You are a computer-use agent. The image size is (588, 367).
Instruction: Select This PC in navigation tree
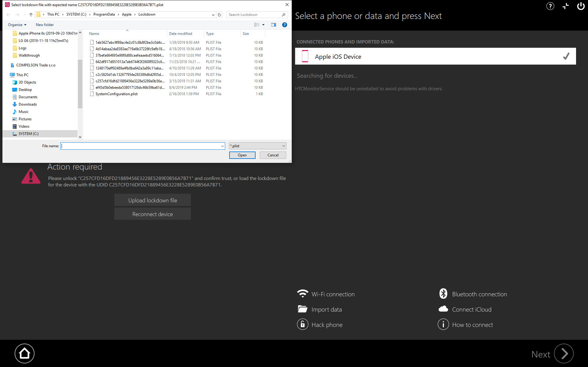(19, 75)
